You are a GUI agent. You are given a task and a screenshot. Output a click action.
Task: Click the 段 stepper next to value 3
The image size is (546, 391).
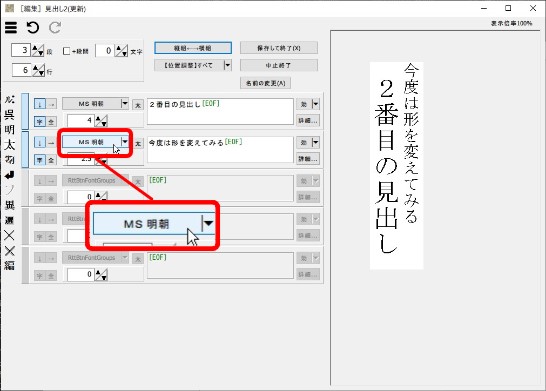tap(38, 50)
